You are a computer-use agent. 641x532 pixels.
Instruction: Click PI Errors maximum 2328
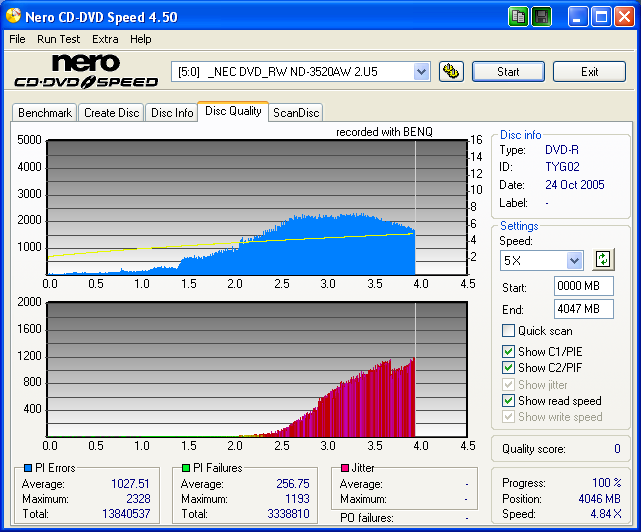138,499
